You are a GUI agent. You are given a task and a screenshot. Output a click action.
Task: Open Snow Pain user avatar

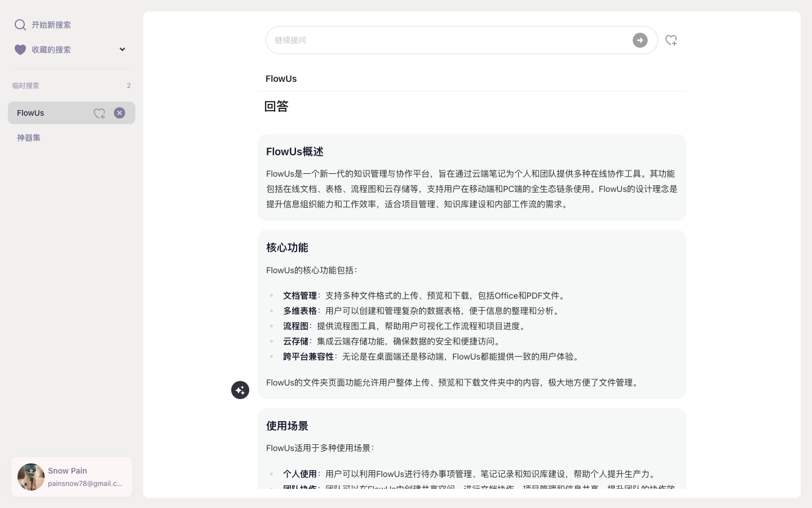31,477
